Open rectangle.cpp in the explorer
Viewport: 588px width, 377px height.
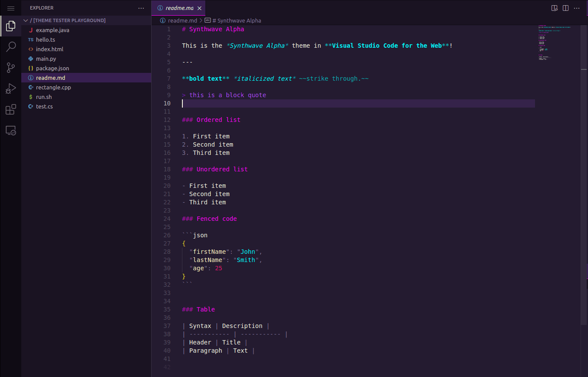tap(86, 88)
